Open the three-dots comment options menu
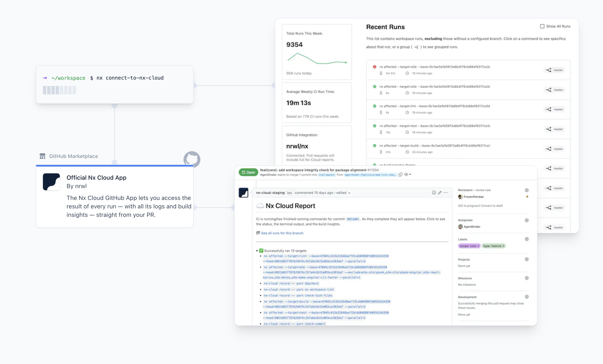The width and height of the screenshot is (603, 364). pyautogui.click(x=446, y=193)
